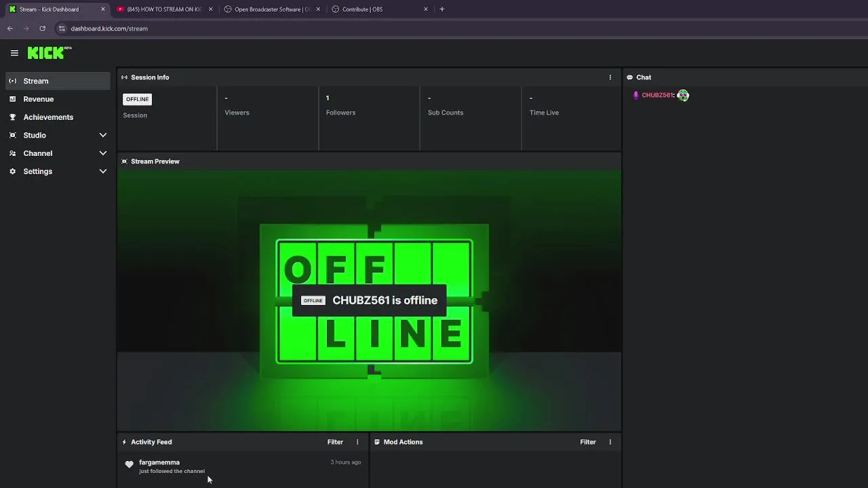Expand the Studio menu chevron
Screen dimensions: 868x488
103,135
